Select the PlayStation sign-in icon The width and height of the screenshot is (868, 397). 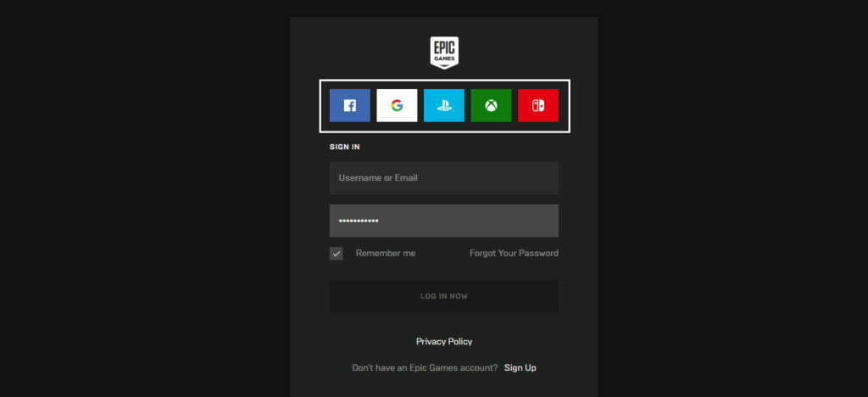tap(444, 106)
